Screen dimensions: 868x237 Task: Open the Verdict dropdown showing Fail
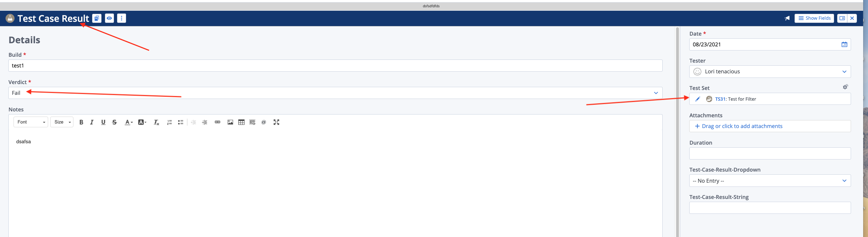point(335,93)
